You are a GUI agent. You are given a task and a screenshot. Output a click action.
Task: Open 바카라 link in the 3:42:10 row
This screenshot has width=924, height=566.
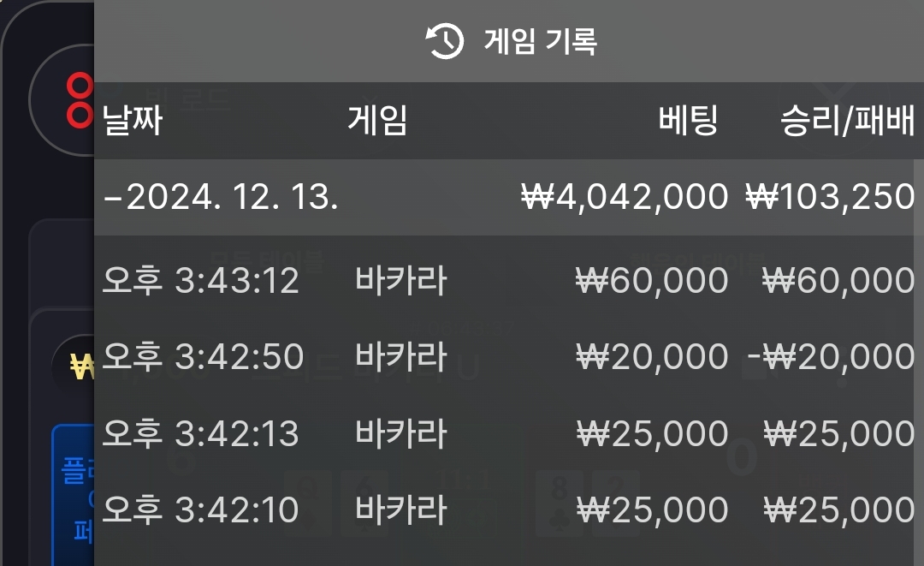click(x=401, y=509)
